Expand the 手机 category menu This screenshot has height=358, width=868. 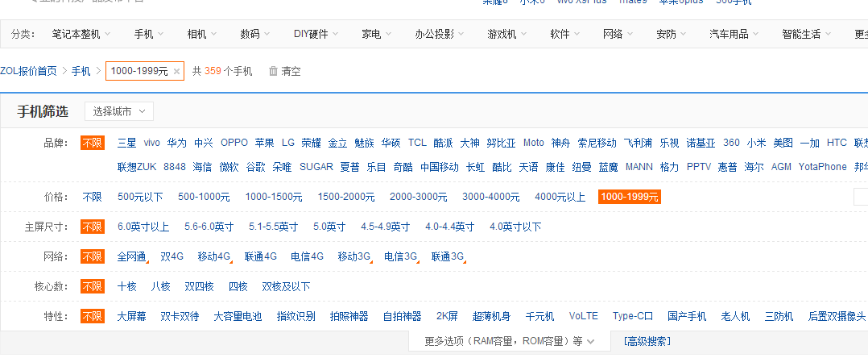(149, 35)
